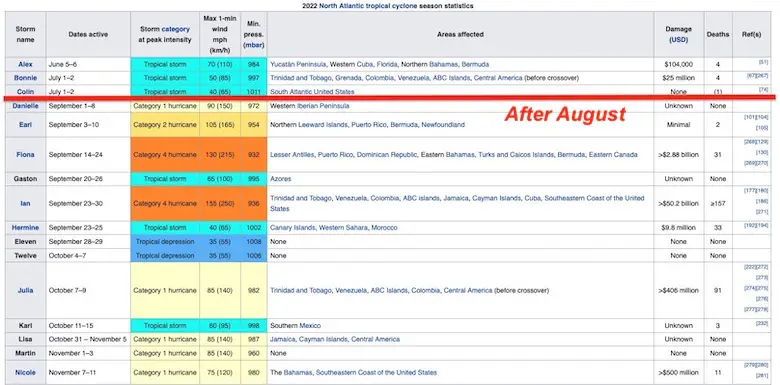Viewport: 780px width, 385px height.
Task: Click Central America in Julia's row
Action: point(468,290)
